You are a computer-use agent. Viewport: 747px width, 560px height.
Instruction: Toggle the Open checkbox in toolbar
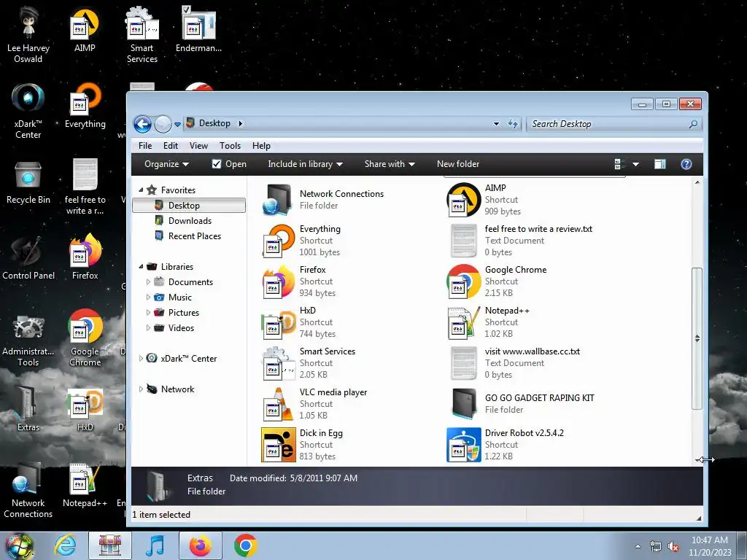pyautogui.click(x=216, y=164)
